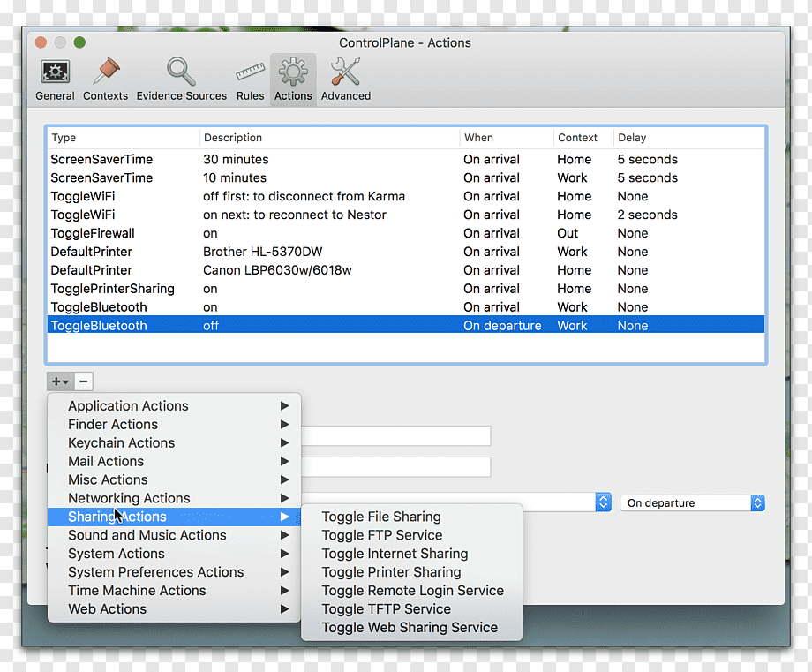812x672 pixels.
Task: Expand Networking Actions submenu
Action: [174, 498]
